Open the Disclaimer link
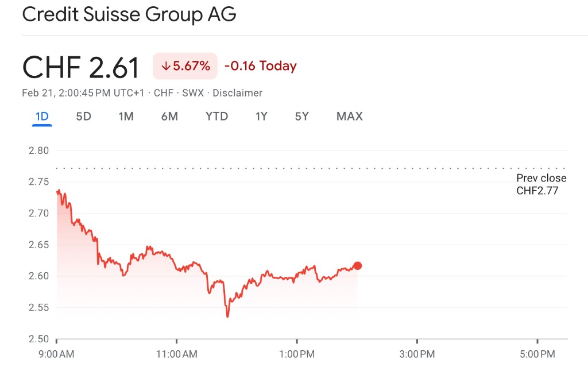Viewport: 588px width, 379px height. (x=239, y=93)
